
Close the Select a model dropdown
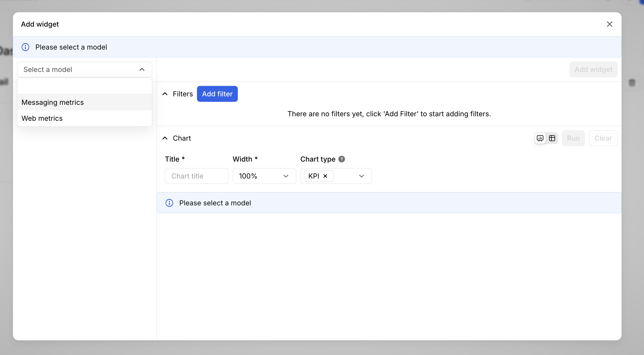coord(142,69)
